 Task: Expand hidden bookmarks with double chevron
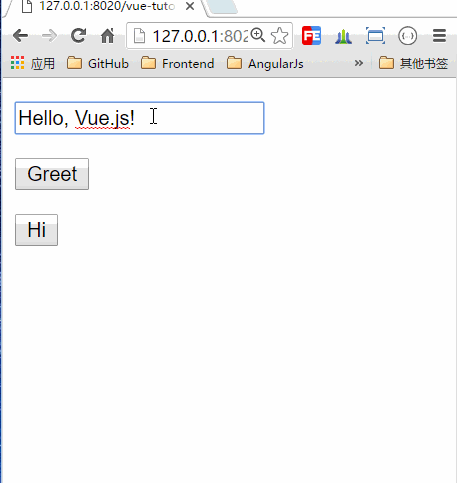pos(359,63)
